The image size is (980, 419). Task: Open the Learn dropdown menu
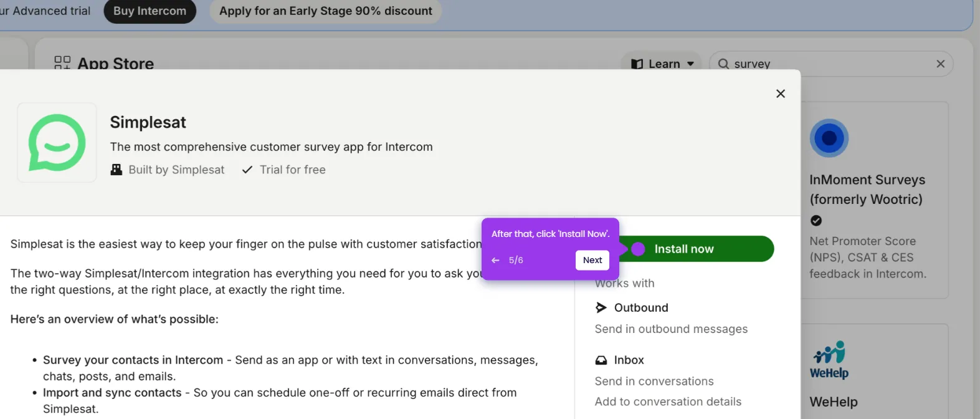[662, 64]
